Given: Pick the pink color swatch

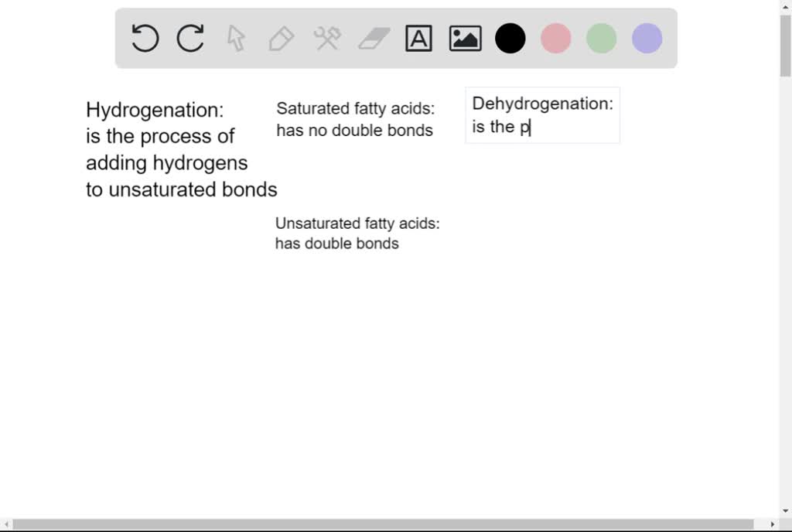Looking at the screenshot, I should tap(555, 38).
